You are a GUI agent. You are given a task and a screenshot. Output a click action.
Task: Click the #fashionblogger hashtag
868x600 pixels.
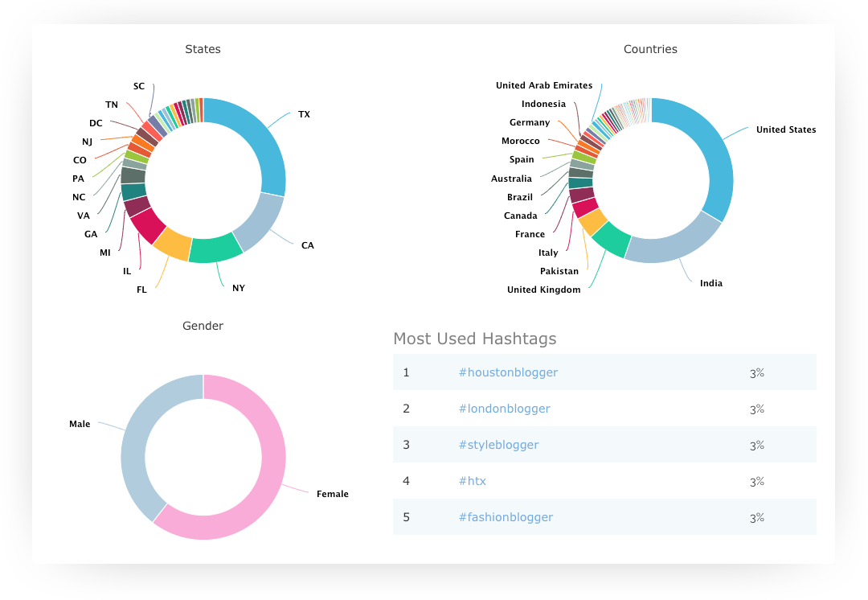506,517
